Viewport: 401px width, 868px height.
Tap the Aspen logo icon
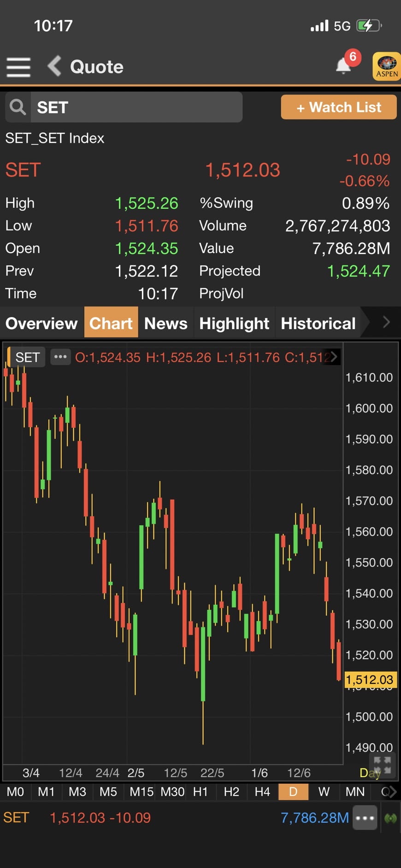pos(386,67)
